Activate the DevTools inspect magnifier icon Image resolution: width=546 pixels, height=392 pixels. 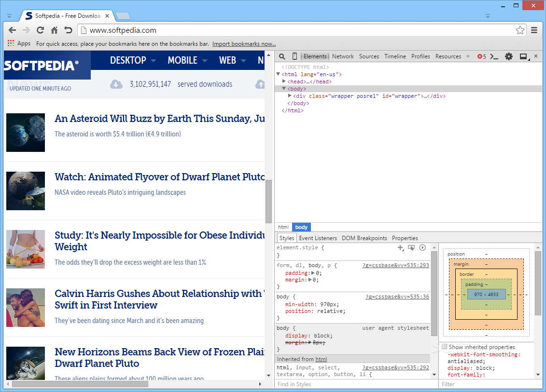pos(282,56)
